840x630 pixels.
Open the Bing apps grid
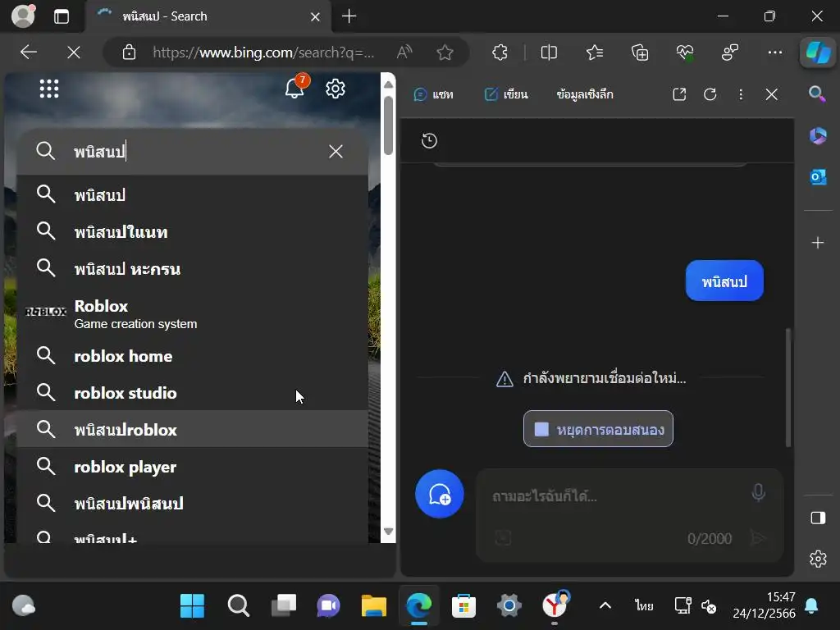coord(49,89)
